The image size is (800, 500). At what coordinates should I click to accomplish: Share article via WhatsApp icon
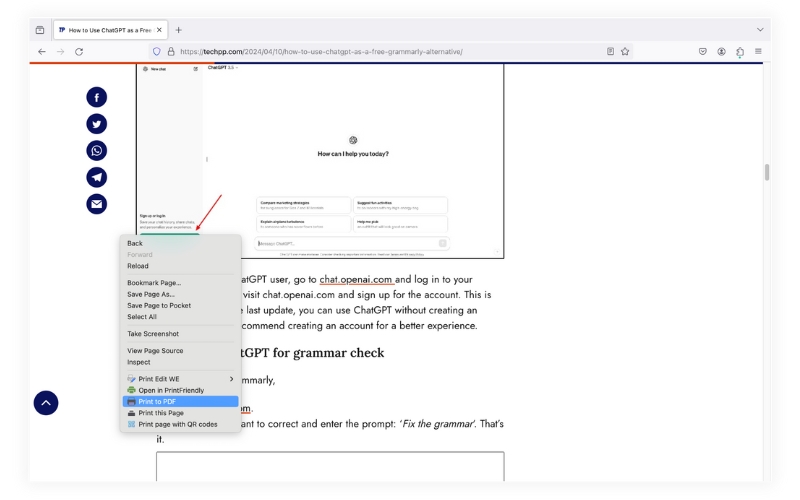(x=96, y=151)
